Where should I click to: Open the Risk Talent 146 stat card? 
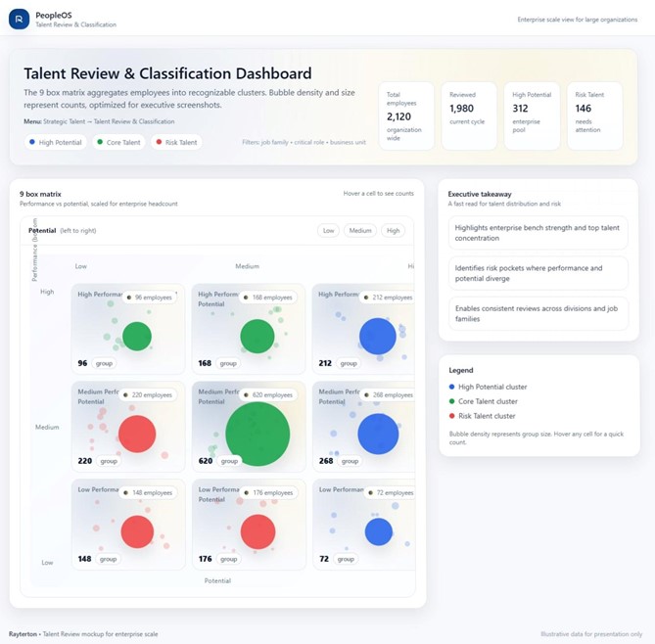coord(594,115)
